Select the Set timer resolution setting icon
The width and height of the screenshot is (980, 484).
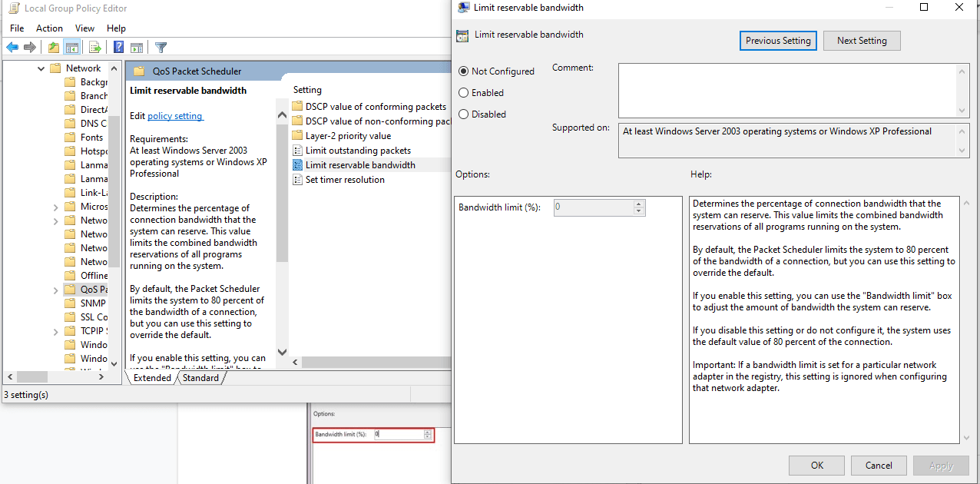[299, 180]
